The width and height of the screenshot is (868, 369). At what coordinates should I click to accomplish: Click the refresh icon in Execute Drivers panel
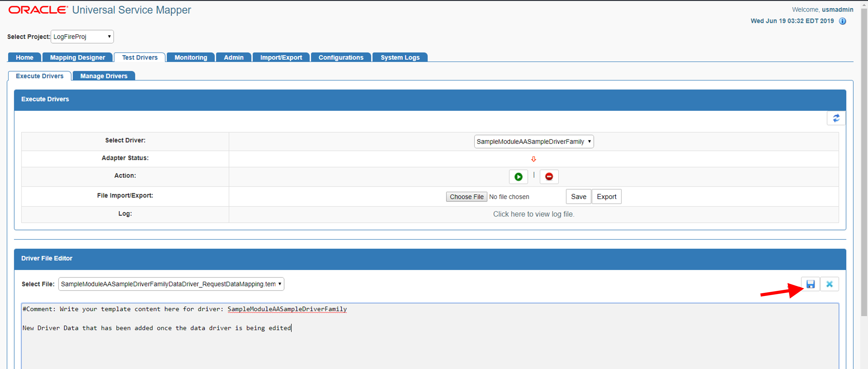pyautogui.click(x=836, y=118)
